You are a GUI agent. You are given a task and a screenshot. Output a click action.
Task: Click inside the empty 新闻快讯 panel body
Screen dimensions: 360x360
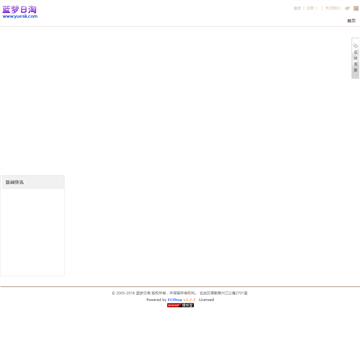click(33, 232)
